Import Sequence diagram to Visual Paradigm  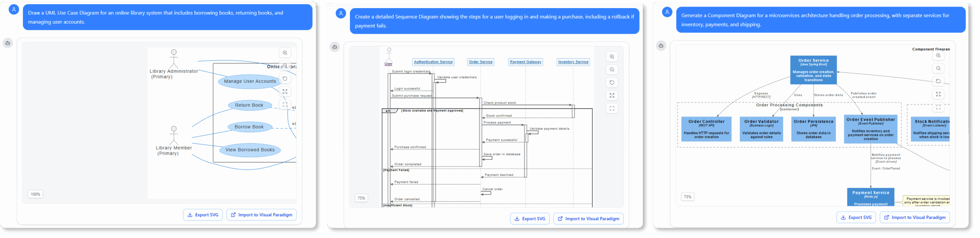(588, 219)
